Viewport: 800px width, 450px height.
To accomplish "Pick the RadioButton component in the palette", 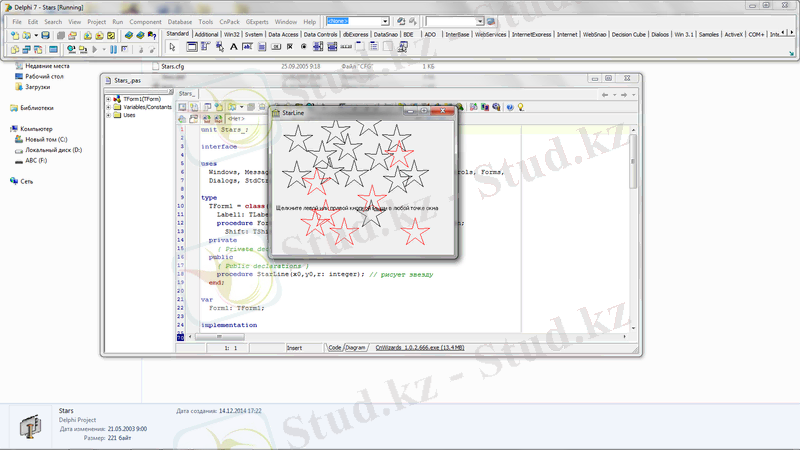I will click(x=302, y=48).
